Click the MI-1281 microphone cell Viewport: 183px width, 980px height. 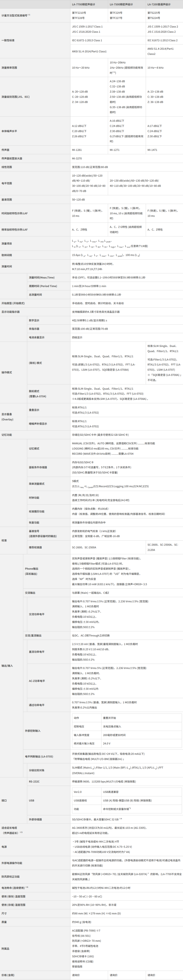click(77, 150)
